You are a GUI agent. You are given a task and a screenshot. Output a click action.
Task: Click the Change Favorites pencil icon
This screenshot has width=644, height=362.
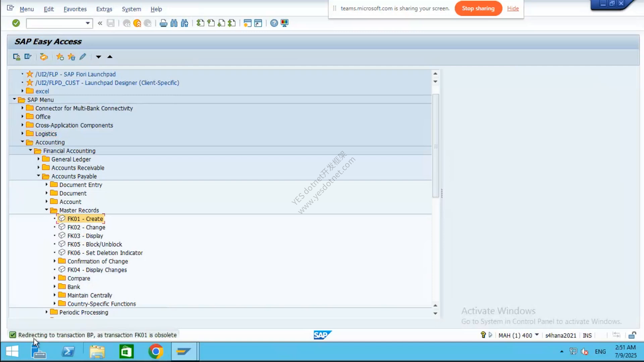coord(83,57)
